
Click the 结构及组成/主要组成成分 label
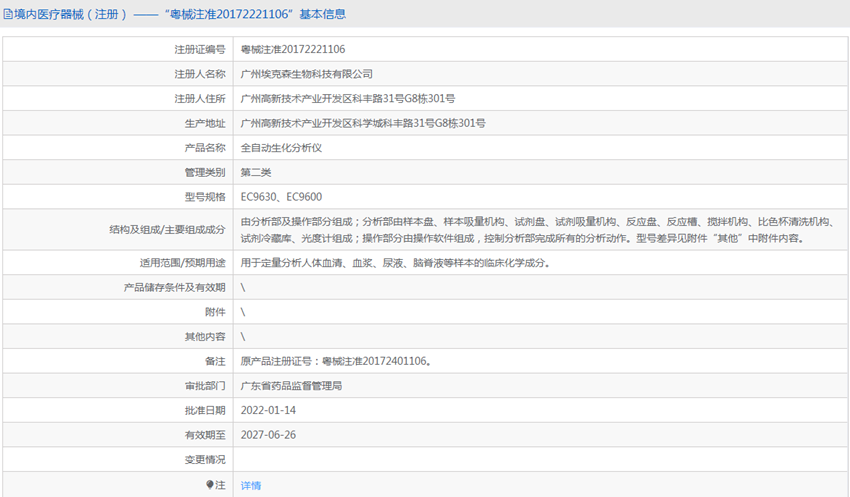click(x=167, y=230)
